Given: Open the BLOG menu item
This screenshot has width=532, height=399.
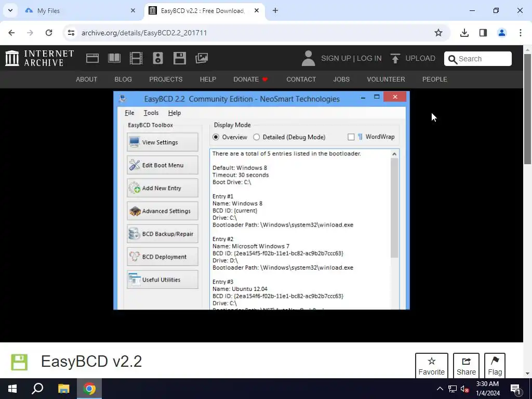Looking at the screenshot, I should 123,79.
